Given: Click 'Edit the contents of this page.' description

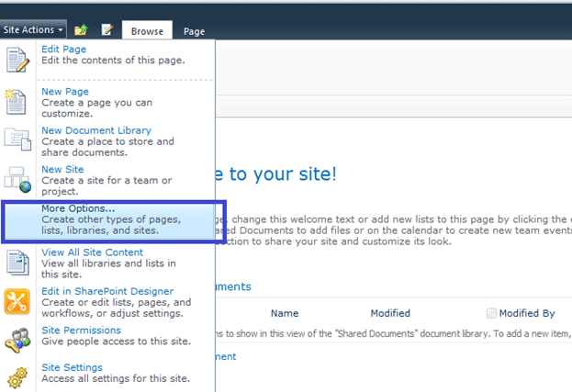Looking at the screenshot, I should [113, 61].
